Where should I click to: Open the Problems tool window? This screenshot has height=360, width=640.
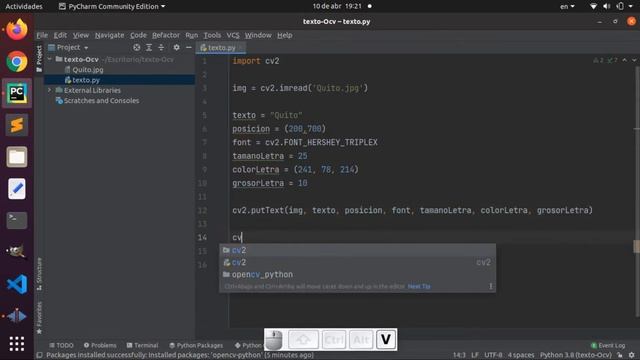(100, 345)
